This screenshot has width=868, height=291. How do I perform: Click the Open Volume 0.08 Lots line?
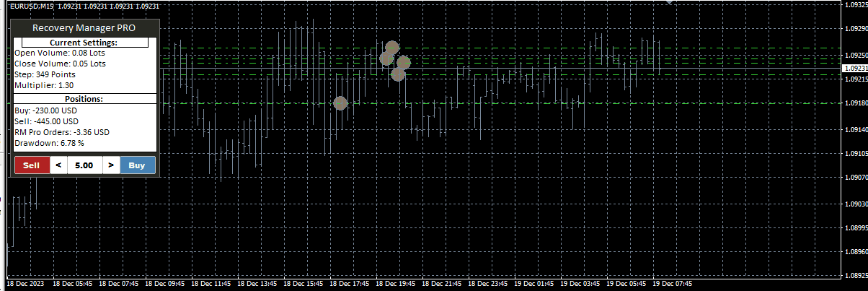point(60,53)
